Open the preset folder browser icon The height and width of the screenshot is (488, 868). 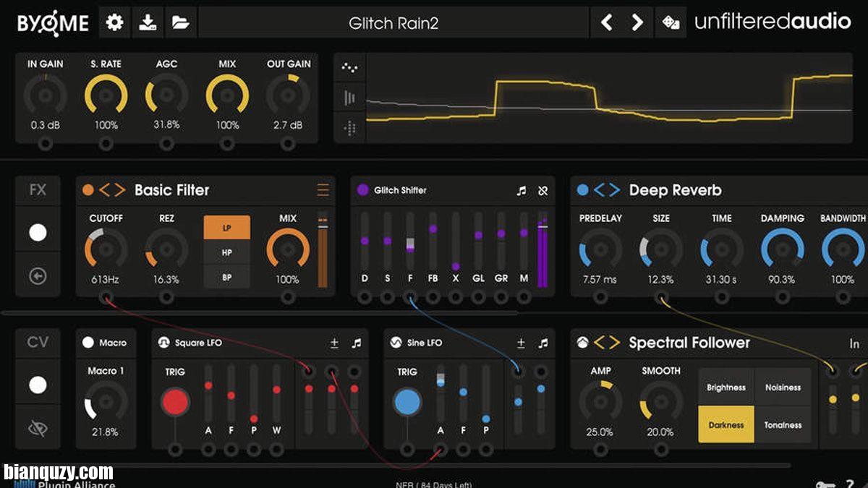click(x=181, y=22)
